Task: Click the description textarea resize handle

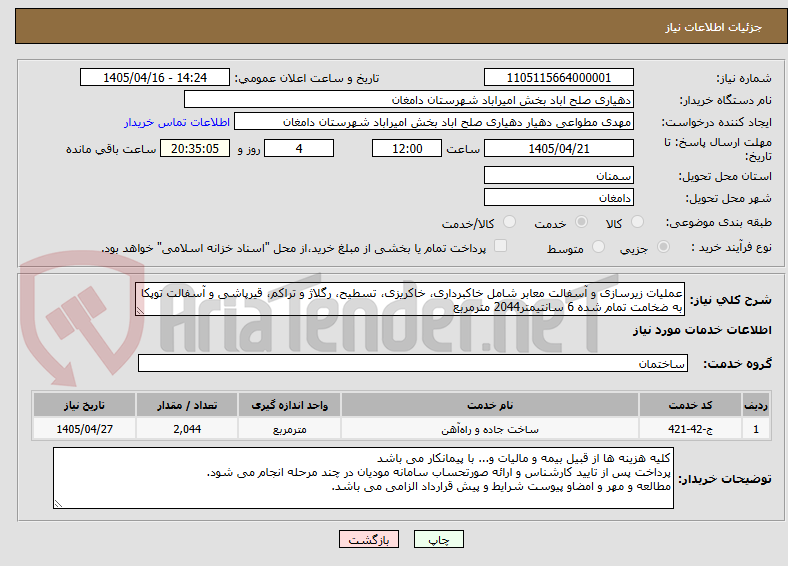Action: [140, 311]
